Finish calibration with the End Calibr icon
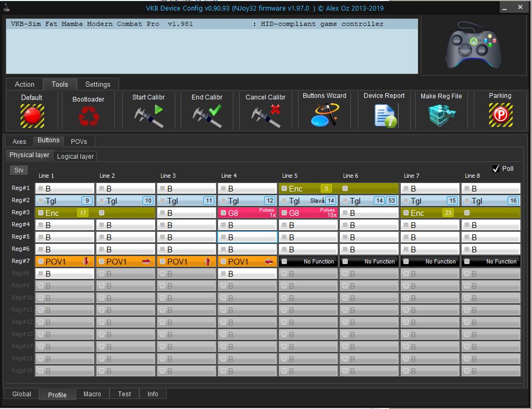 pos(207,116)
